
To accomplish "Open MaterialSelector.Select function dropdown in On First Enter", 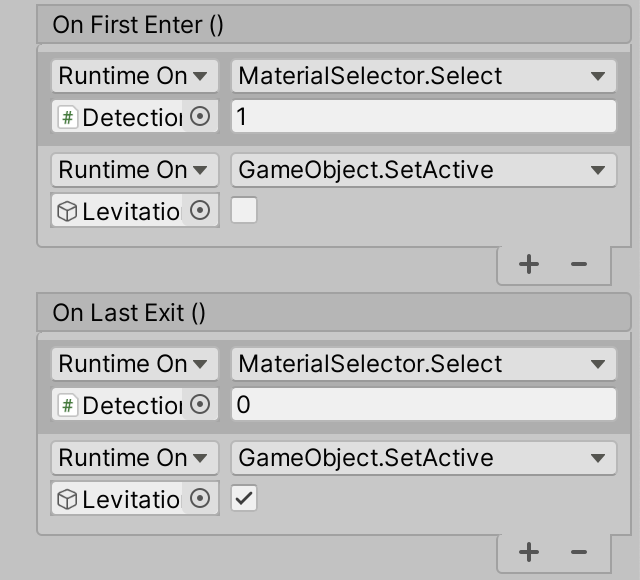I will pyautogui.click(x=424, y=76).
